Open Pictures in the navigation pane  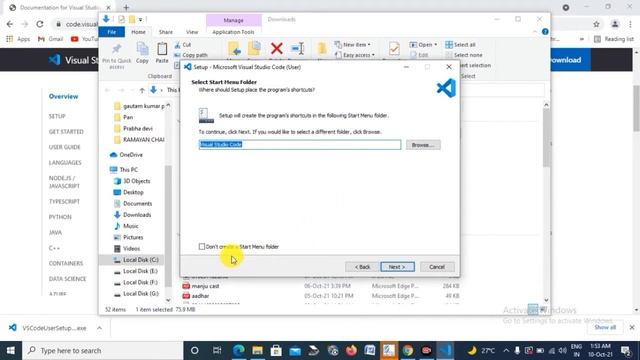[128, 237]
